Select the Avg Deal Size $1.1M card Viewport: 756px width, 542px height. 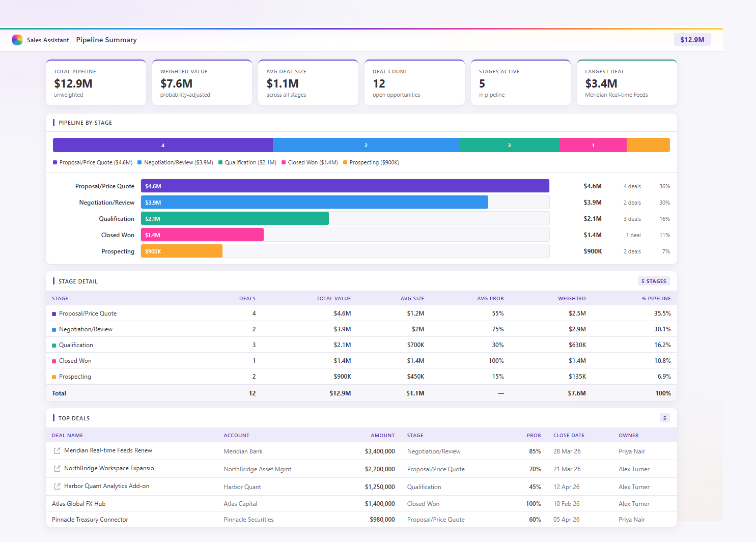pos(308,82)
